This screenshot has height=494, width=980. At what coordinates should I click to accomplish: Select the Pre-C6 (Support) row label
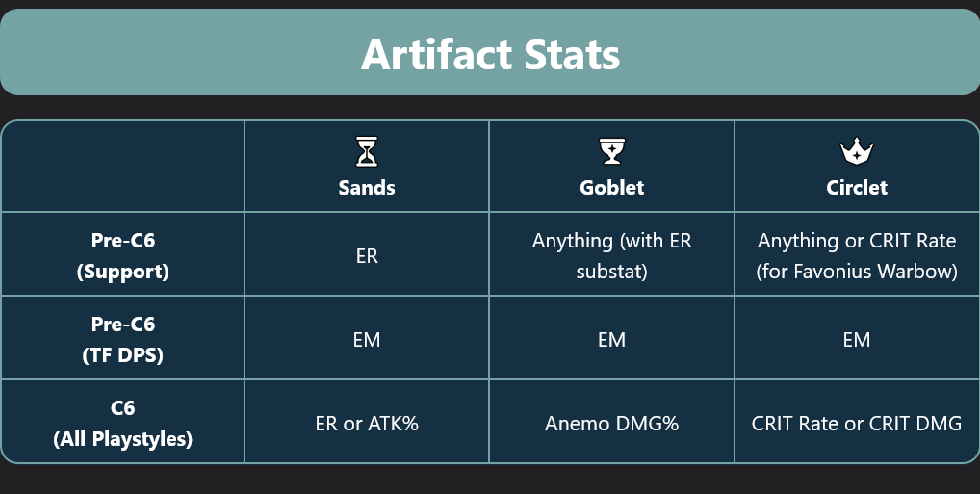tap(122, 255)
